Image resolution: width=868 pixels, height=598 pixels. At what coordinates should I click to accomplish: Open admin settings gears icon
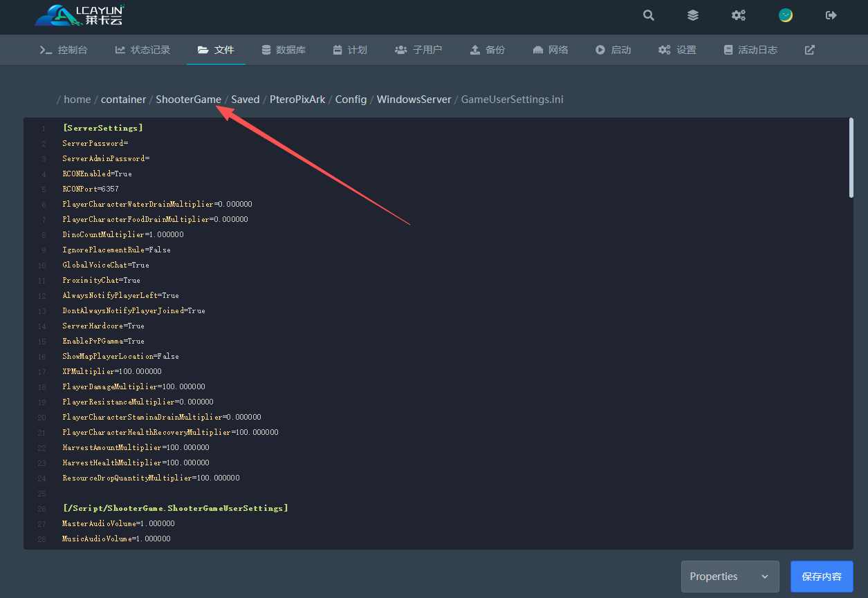(x=739, y=15)
